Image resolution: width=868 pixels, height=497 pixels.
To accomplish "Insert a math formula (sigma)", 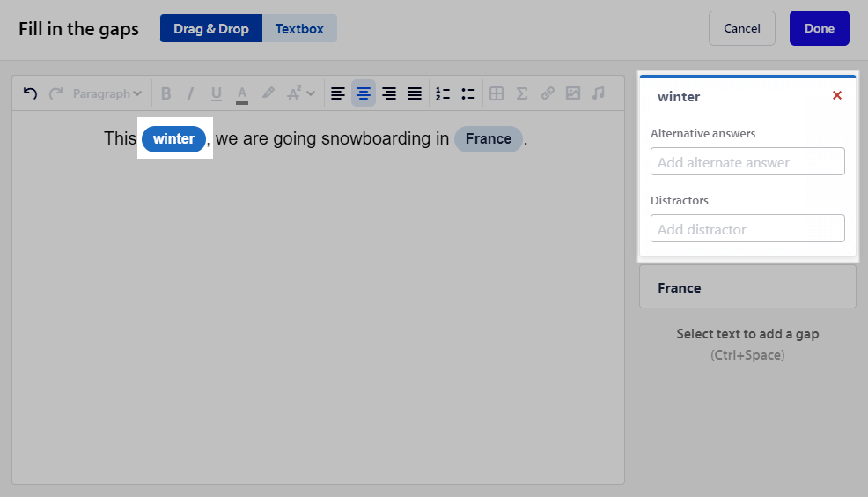I will pyautogui.click(x=522, y=93).
